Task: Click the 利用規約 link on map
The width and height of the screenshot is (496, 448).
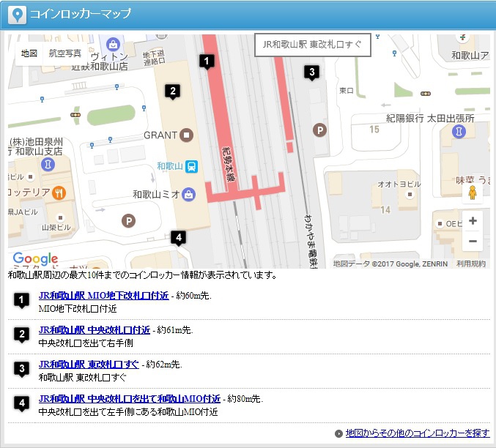Action: point(470,264)
